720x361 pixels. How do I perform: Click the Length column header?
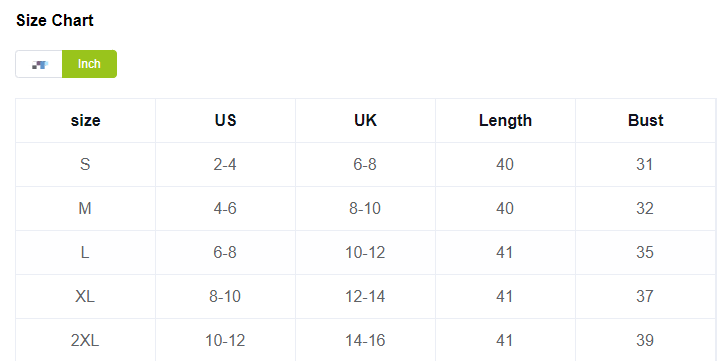[x=506, y=120]
